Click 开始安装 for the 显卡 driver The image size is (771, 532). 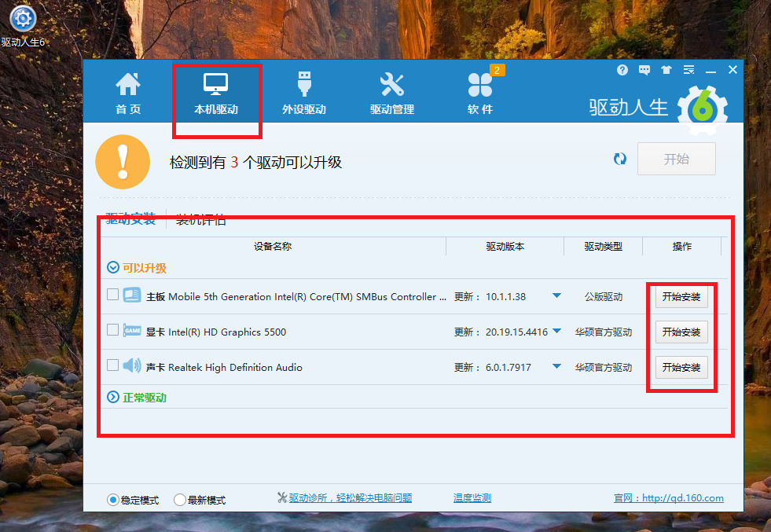click(681, 332)
